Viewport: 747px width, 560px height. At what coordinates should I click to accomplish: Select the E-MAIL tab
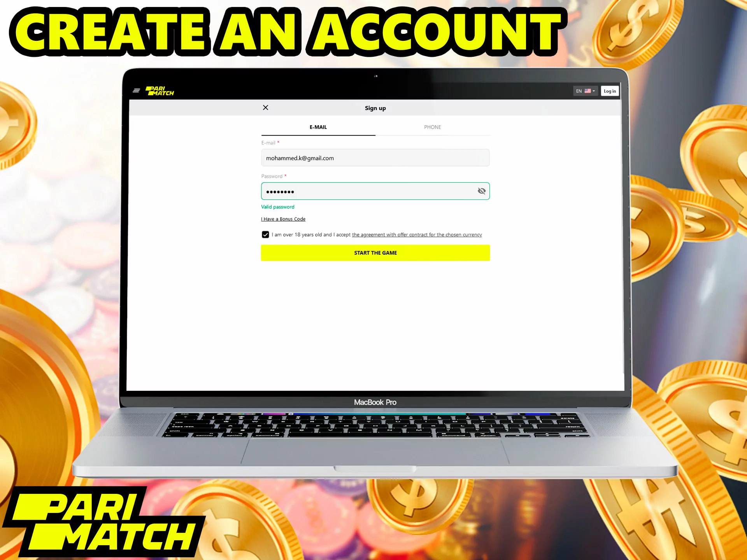[317, 127]
